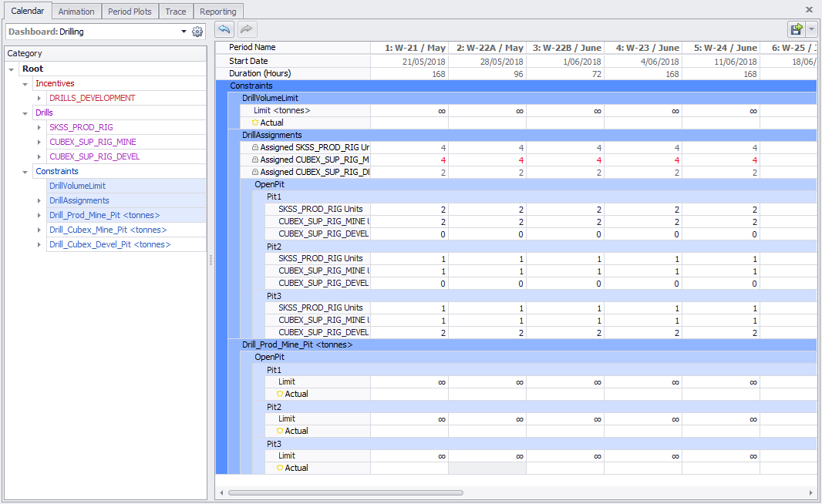The width and height of the screenshot is (822, 504).
Task: Open the Dashboard Drilling dropdown
Action: [x=184, y=32]
